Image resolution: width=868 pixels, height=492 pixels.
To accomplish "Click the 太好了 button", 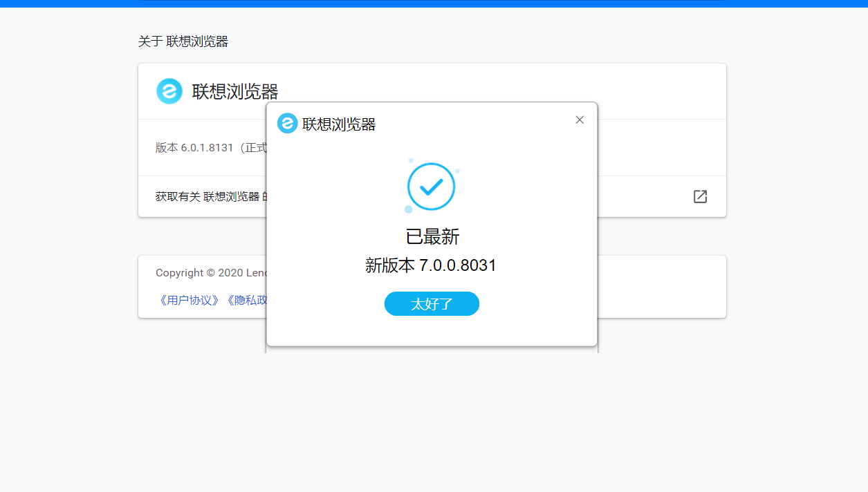I will pos(432,304).
